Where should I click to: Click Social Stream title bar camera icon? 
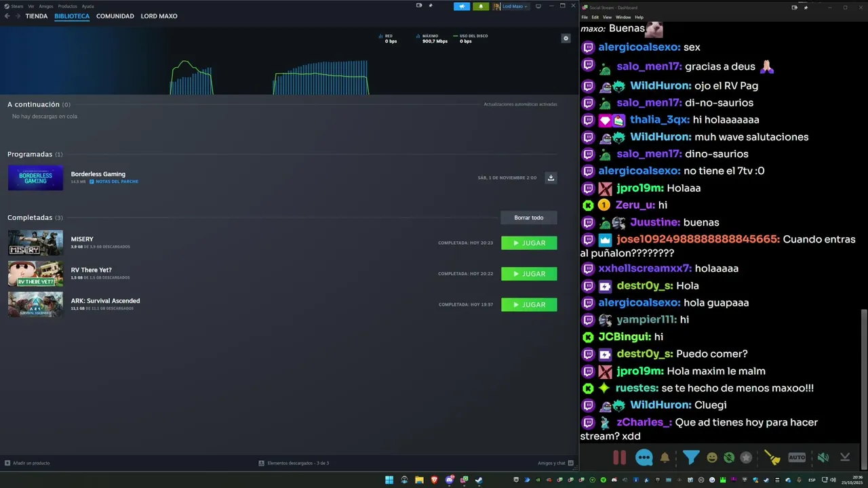[794, 7]
